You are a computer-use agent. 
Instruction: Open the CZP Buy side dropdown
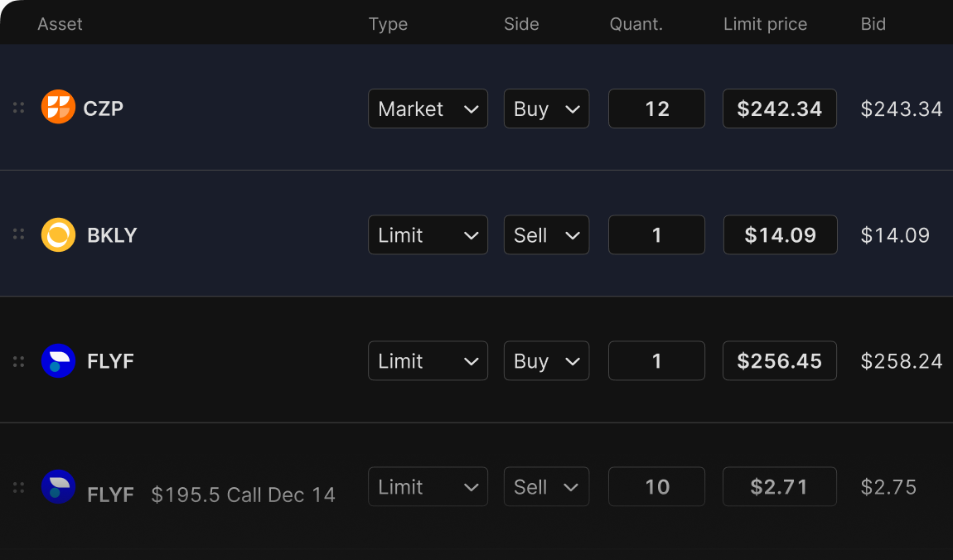coord(546,109)
